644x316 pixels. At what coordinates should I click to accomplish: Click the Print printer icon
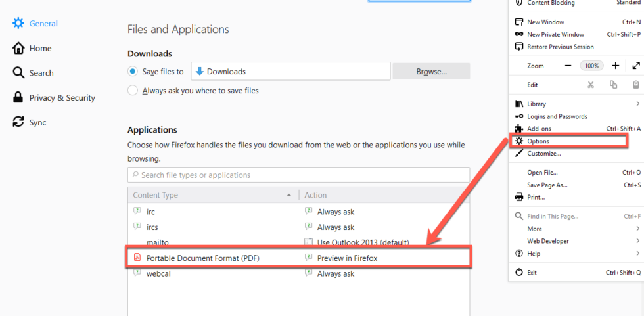click(x=519, y=197)
